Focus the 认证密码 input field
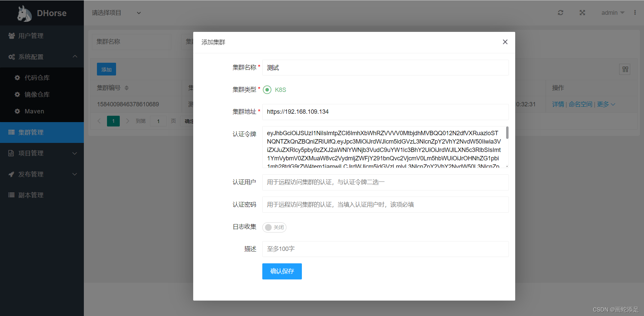The width and height of the screenshot is (644, 316). 385,205
